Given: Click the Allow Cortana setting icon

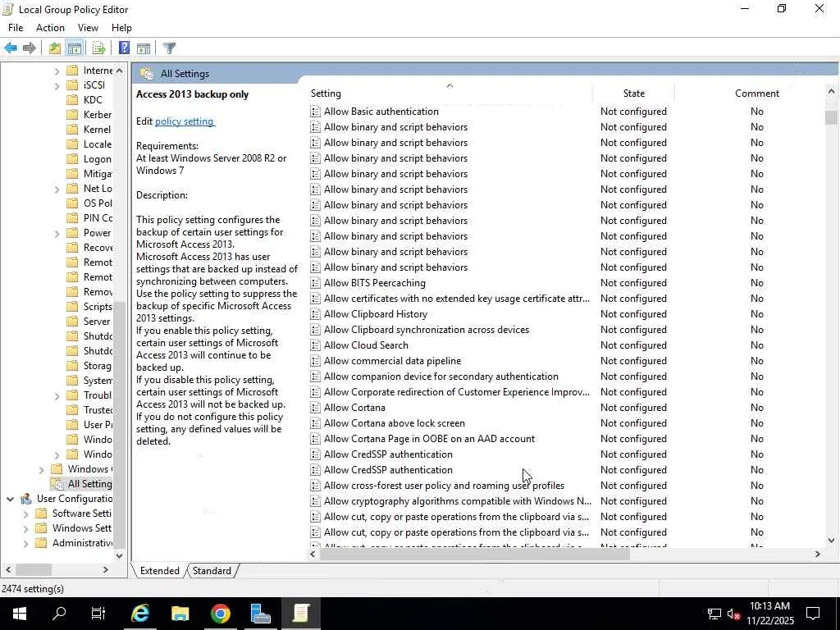Looking at the screenshot, I should [316, 408].
